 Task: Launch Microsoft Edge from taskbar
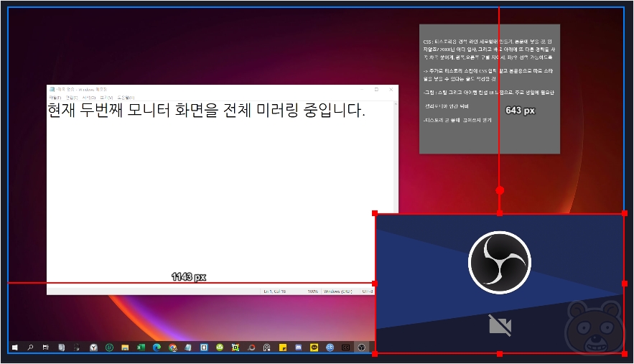click(157, 347)
